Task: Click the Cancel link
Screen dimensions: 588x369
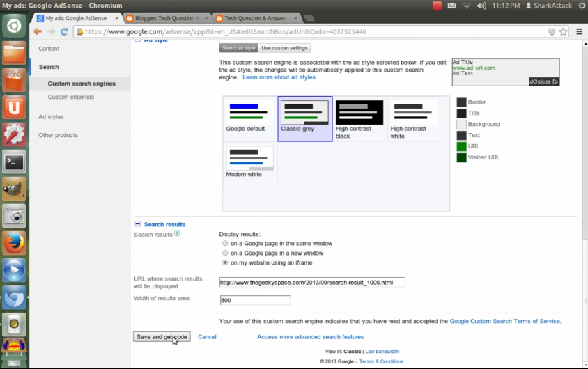Action: point(207,337)
